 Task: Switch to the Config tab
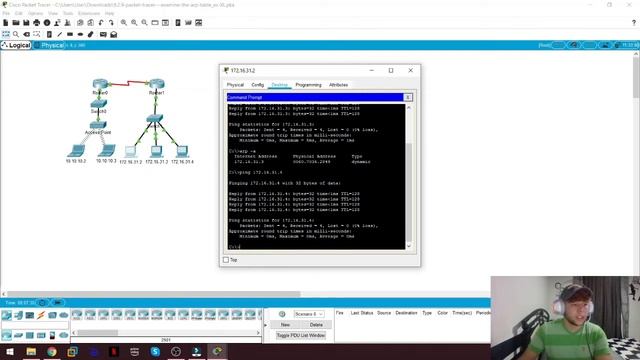click(258, 85)
